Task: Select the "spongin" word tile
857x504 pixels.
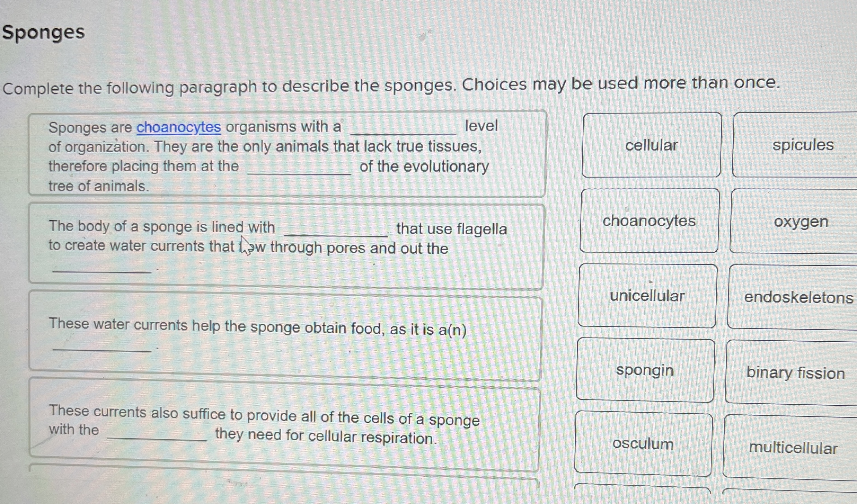Action: point(644,370)
